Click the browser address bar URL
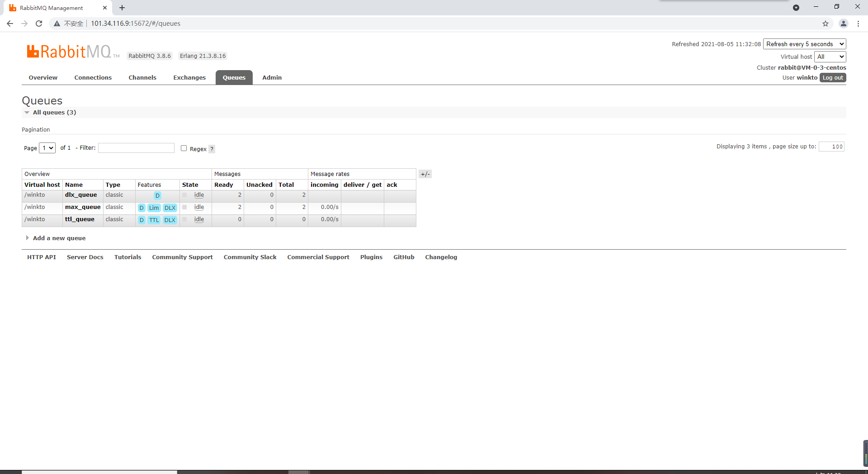This screenshot has height=474, width=868. pyautogui.click(x=136, y=24)
